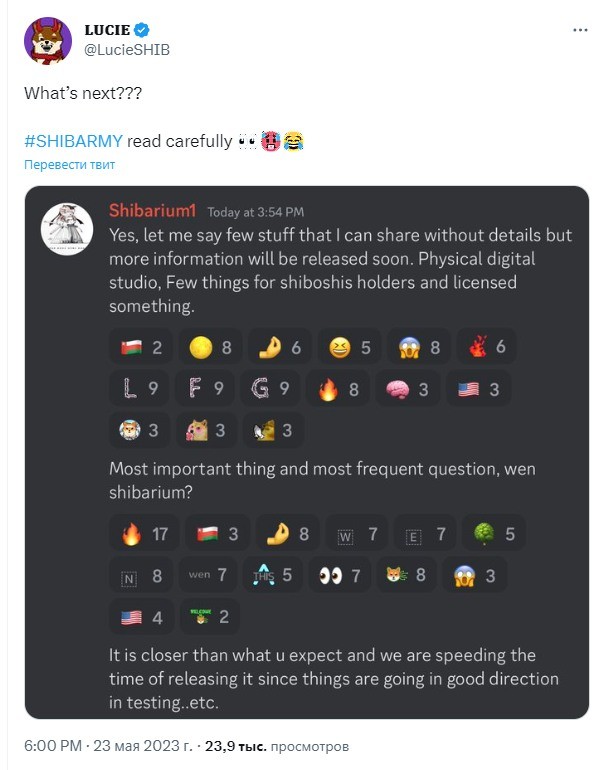The width and height of the screenshot is (603, 770).
Task: Click the 'Перевести твит' translate link
Action: point(69,165)
